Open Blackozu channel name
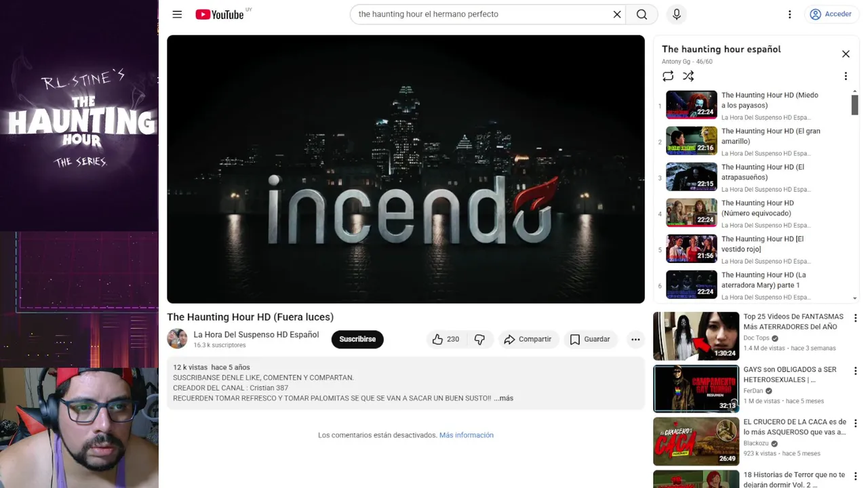 coord(755,443)
